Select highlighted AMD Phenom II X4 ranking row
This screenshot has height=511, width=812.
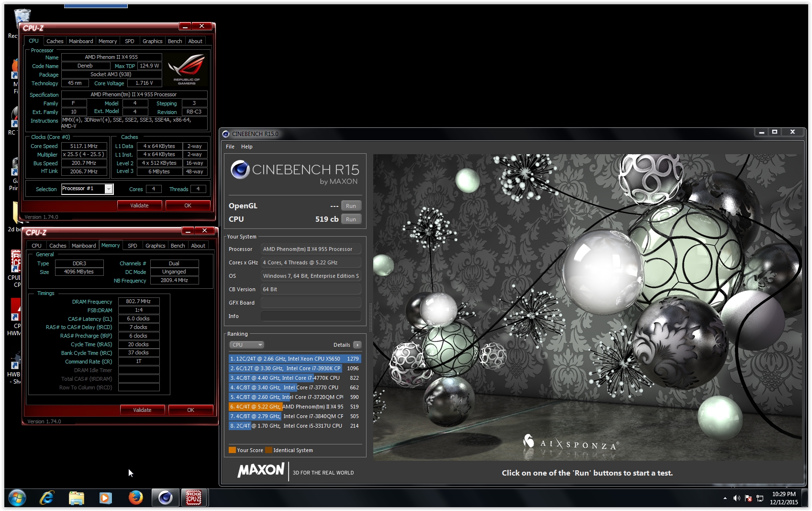tap(295, 407)
